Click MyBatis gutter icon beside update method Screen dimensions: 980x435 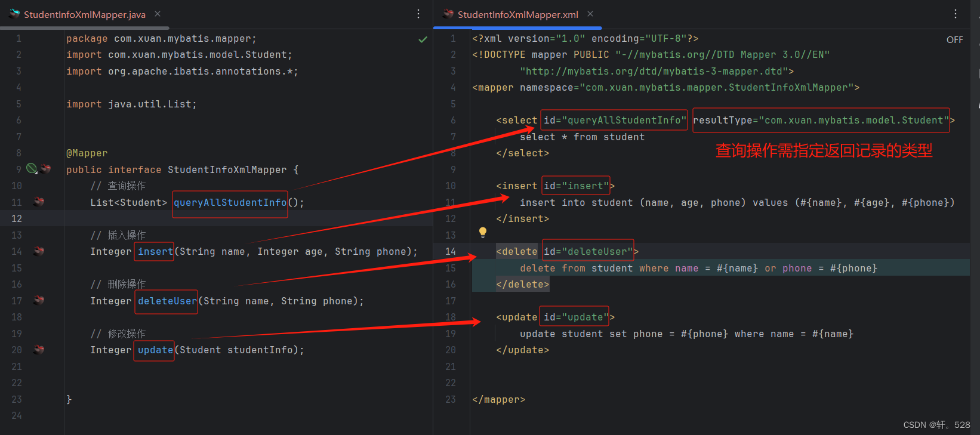pyautogui.click(x=39, y=350)
